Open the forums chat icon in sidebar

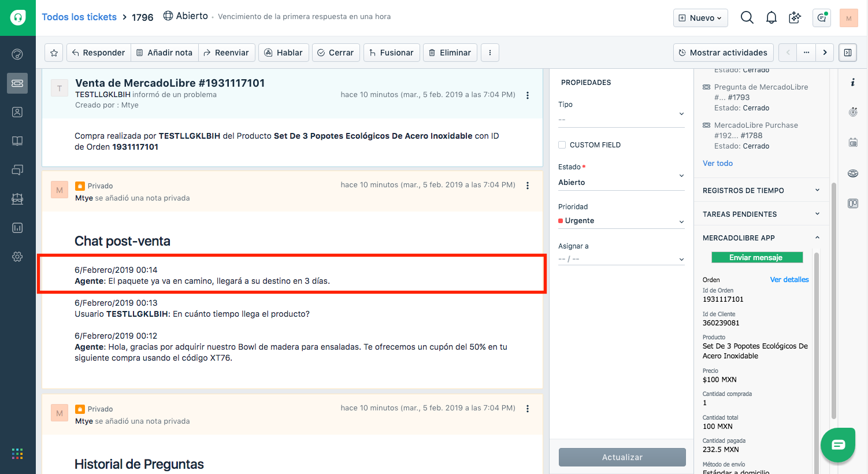point(17,170)
